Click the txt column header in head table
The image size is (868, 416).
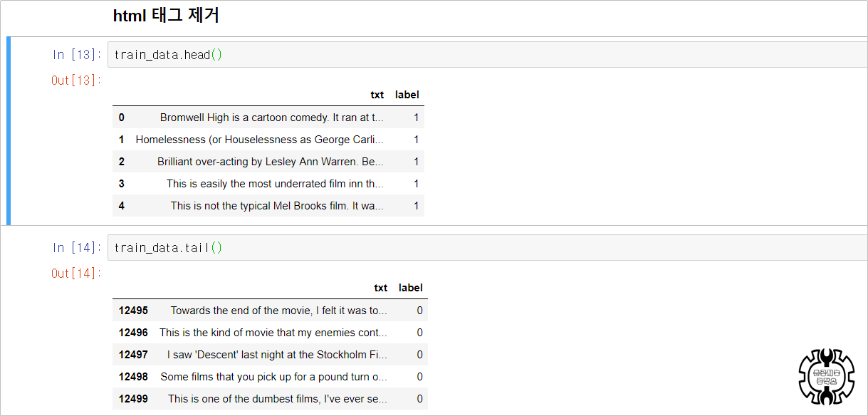(377, 95)
